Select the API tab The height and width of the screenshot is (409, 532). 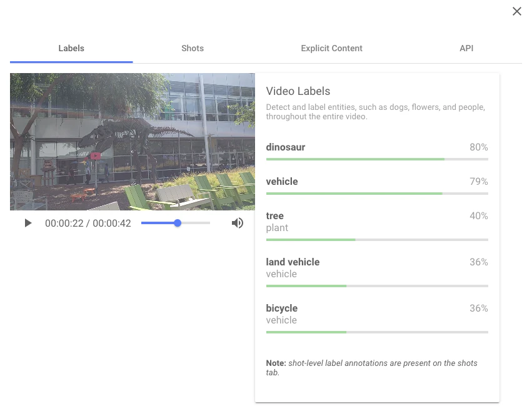pyautogui.click(x=466, y=49)
